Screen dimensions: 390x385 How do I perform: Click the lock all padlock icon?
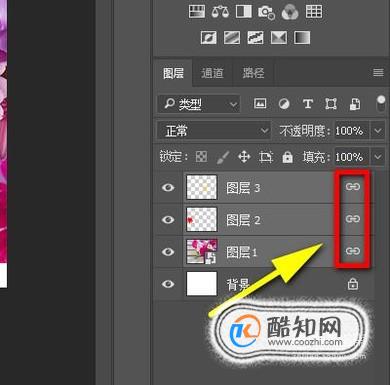[287, 157]
